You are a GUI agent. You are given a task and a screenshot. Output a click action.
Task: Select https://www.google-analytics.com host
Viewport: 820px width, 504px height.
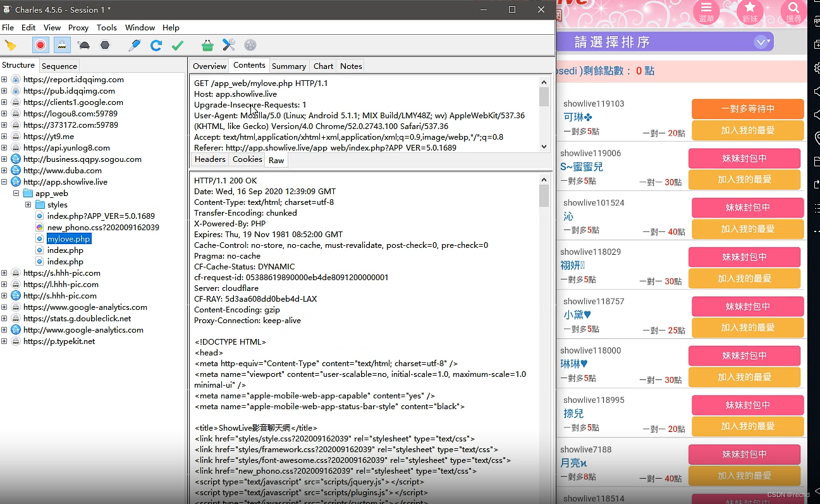[x=85, y=307]
